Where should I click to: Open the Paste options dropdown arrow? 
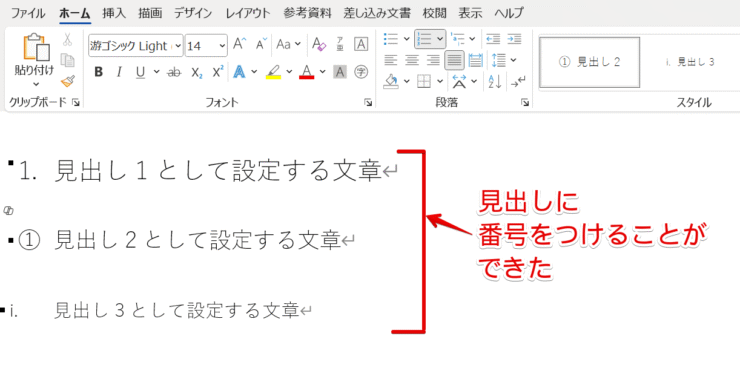(x=36, y=85)
